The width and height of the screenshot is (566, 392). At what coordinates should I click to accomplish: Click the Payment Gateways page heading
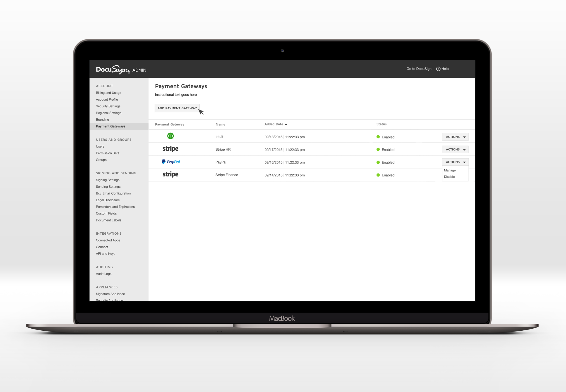[x=181, y=86]
